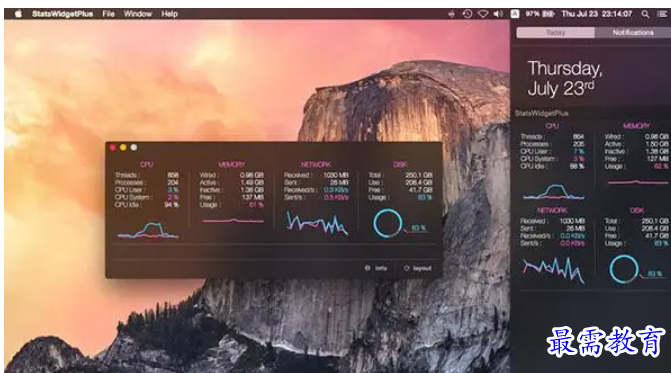Screen dimensions: 671x373
Task: Click the Threads value 864 in widget
Action: coord(578,136)
